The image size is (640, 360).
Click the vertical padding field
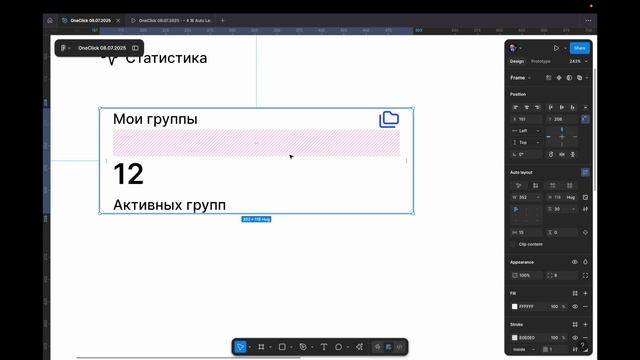[562, 232]
